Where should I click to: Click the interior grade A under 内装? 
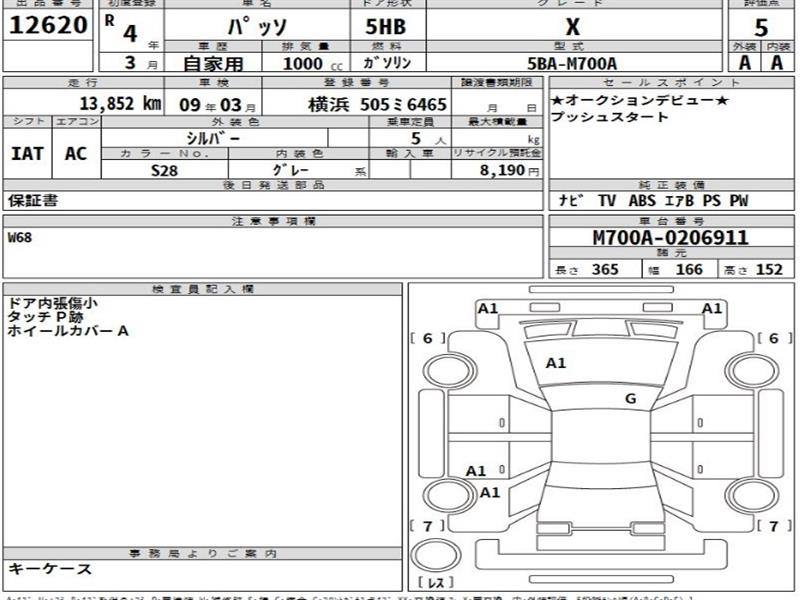click(x=777, y=63)
